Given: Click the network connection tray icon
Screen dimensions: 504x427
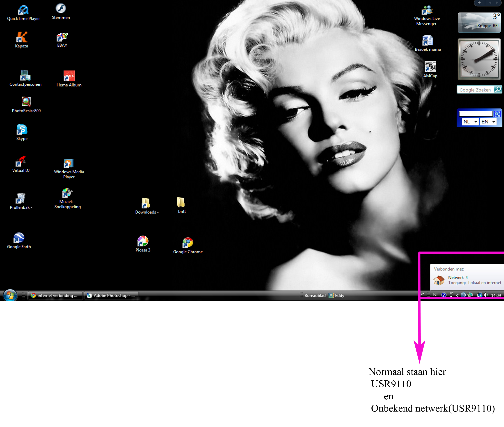Looking at the screenshot, I should (x=480, y=295).
